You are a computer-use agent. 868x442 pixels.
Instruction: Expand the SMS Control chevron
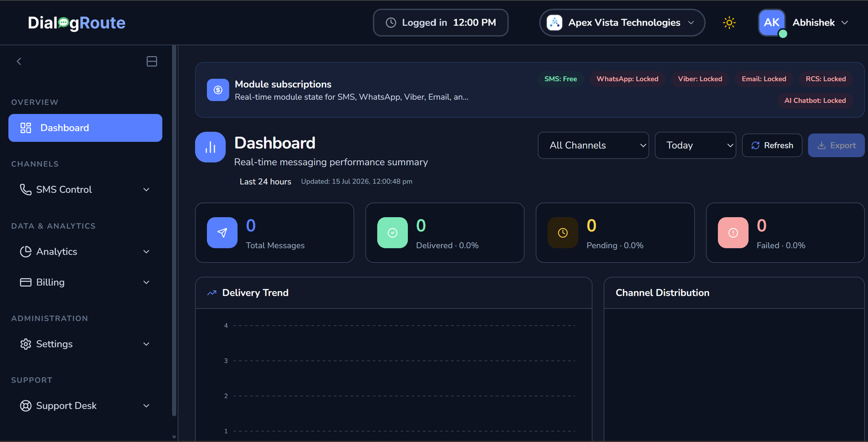[146, 190]
